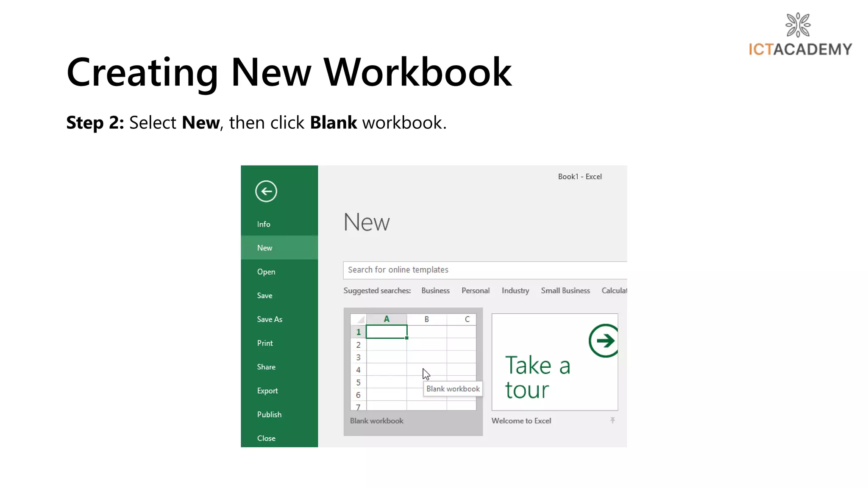Open the Info menu item

[264, 224]
